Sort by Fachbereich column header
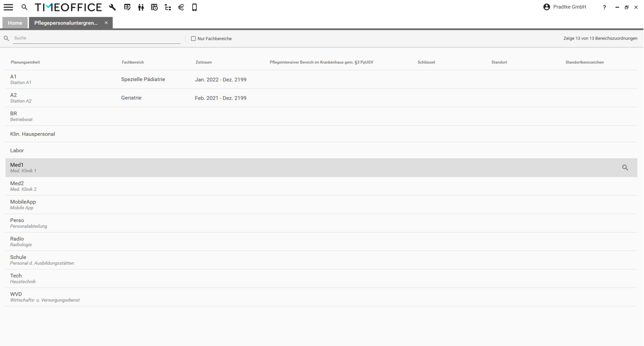This screenshot has height=346, width=644. coord(133,62)
